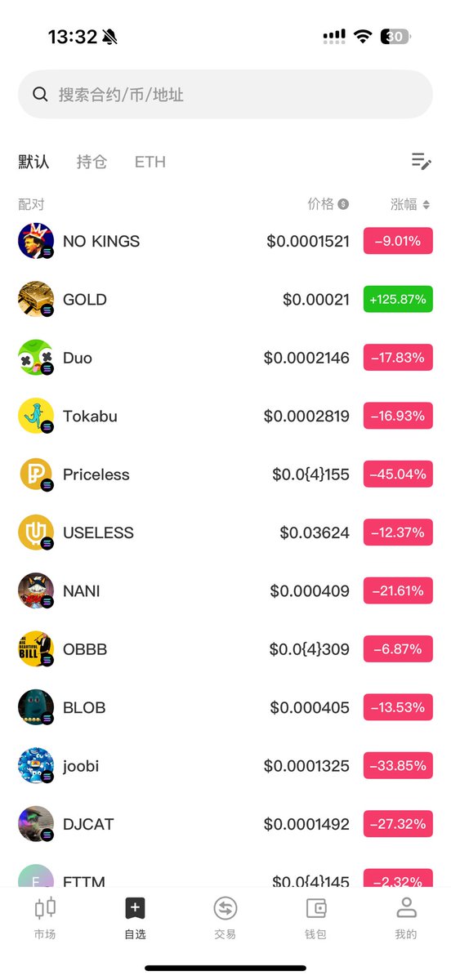451x980 pixels.
Task: Select the 默认 tab
Action: tap(33, 162)
